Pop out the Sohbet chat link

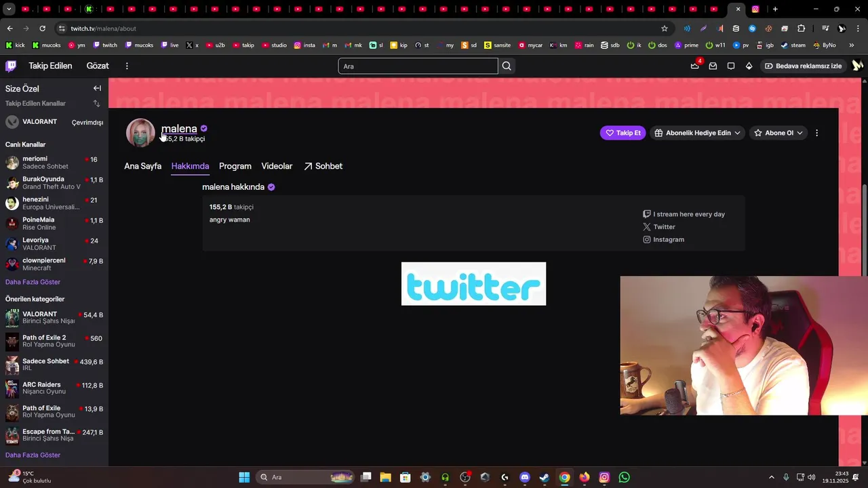pos(323,166)
